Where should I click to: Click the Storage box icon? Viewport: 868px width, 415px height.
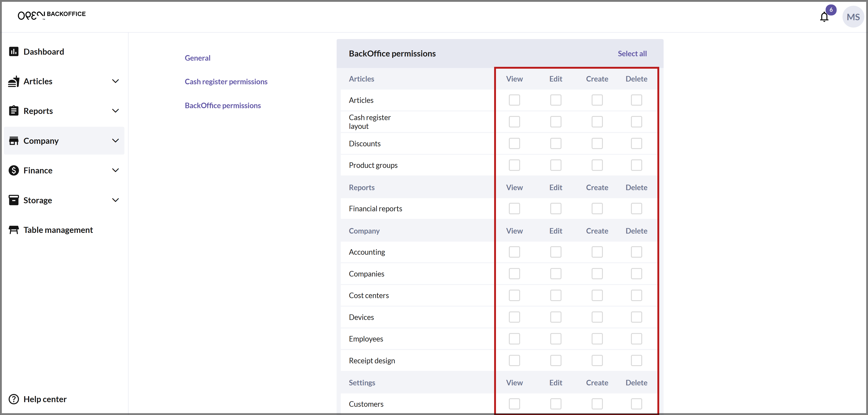[14, 200]
